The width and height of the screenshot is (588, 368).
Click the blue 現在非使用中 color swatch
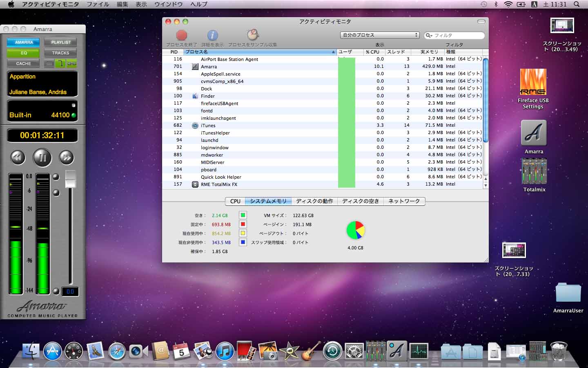tap(243, 242)
